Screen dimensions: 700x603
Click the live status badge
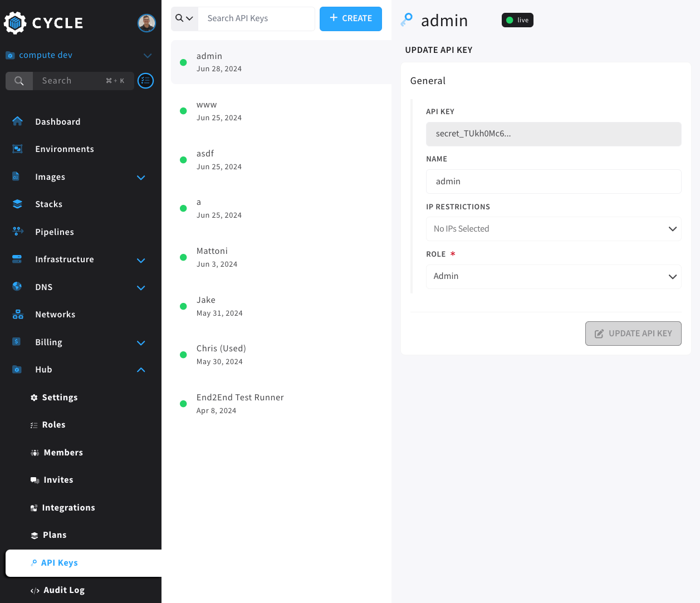pos(517,20)
